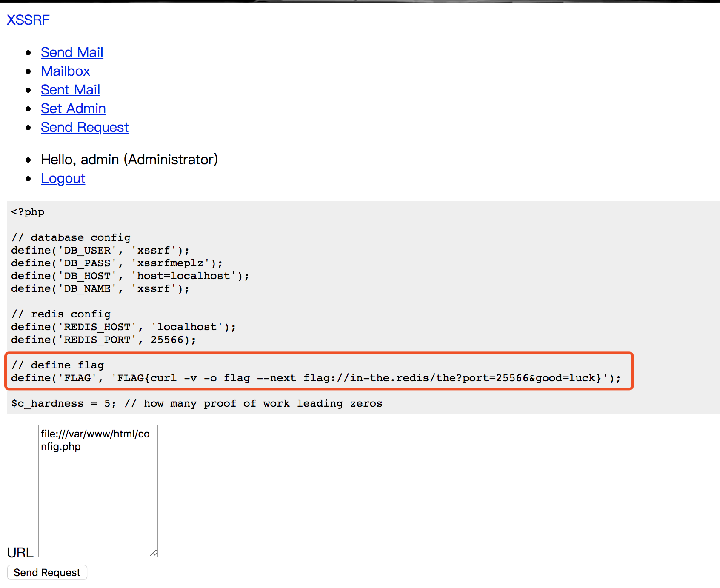
Task: Click the textarea resize handle corner
Action: 154,553
